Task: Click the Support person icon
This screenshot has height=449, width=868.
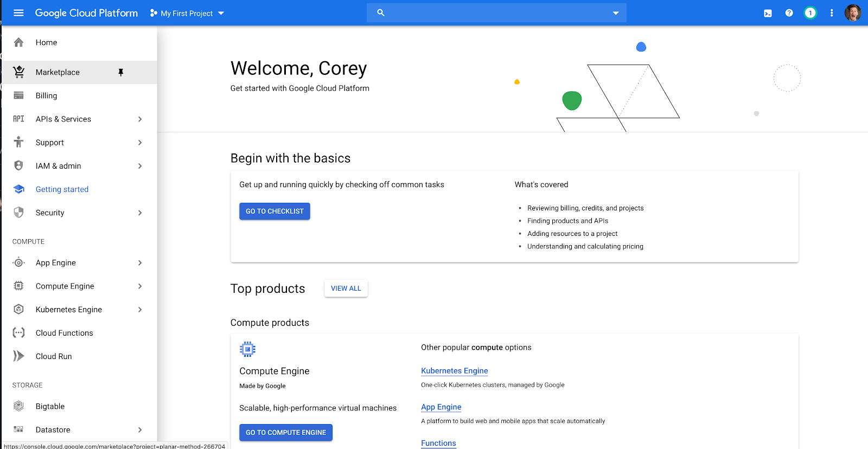Action: [x=18, y=142]
